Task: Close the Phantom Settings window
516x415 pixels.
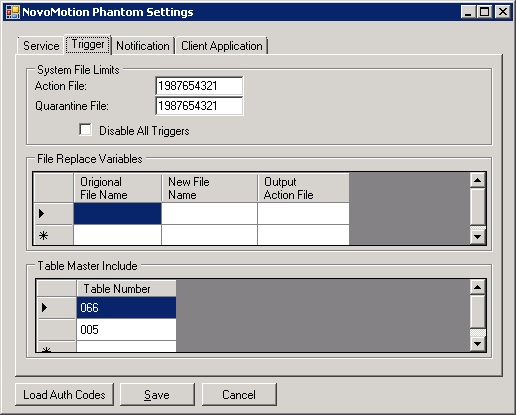Action: click(x=503, y=12)
